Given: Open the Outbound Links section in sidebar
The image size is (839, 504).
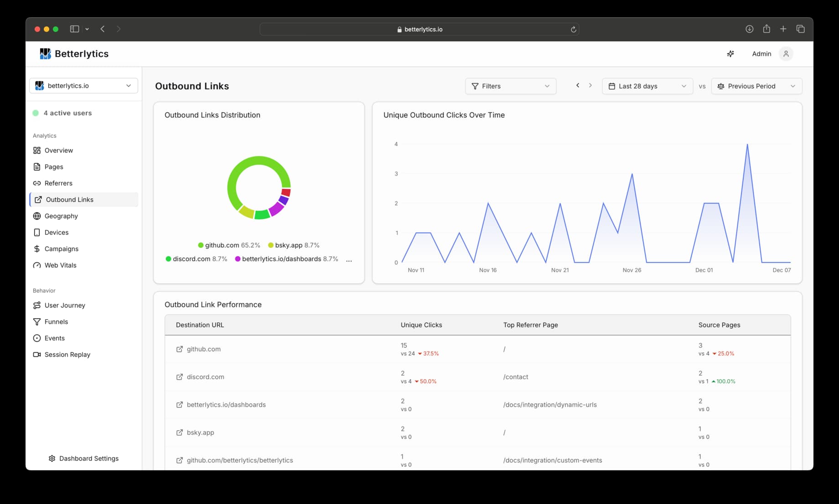Looking at the screenshot, I should click(69, 199).
